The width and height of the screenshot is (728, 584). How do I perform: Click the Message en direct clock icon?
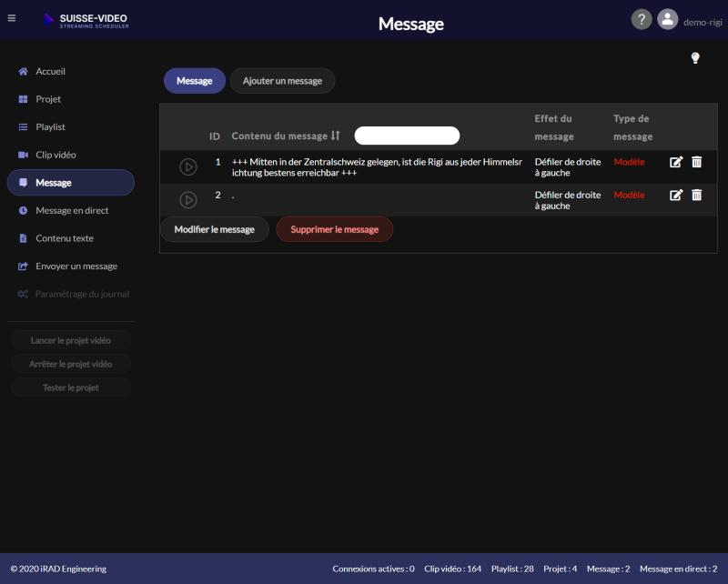[x=23, y=211]
